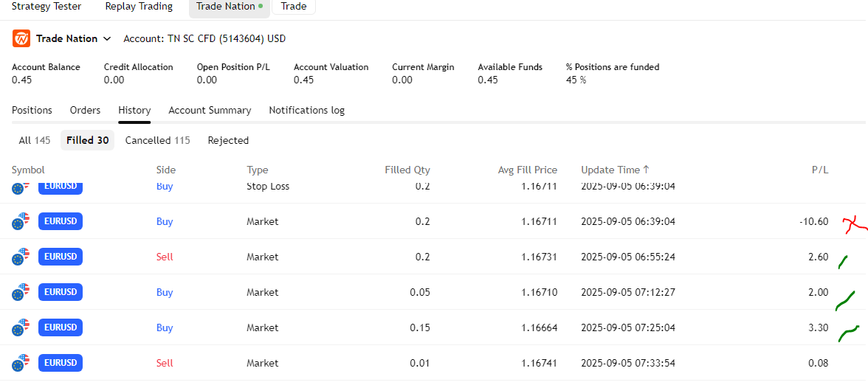Viewport: 868px width, 385px height.
Task: Switch to the Replay Trading tab
Action: coord(139,7)
